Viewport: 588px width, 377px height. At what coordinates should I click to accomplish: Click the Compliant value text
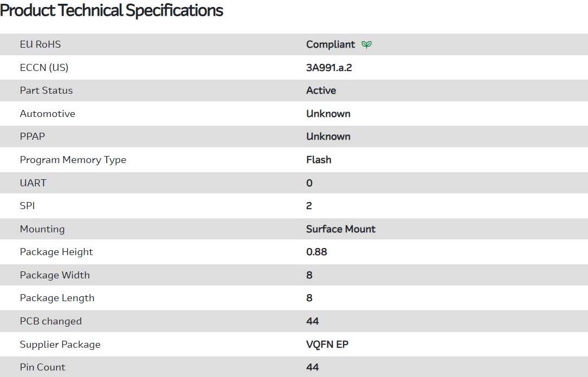pos(331,44)
